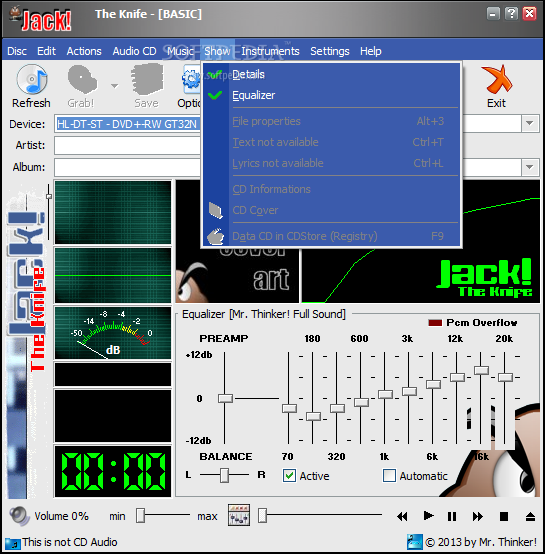Click the rewind playback button
This screenshot has width=545, height=554.
tap(402, 517)
